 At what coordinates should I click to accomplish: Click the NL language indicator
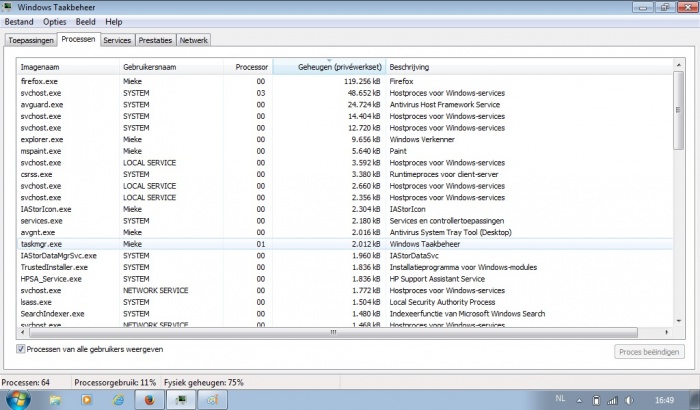tap(560, 398)
